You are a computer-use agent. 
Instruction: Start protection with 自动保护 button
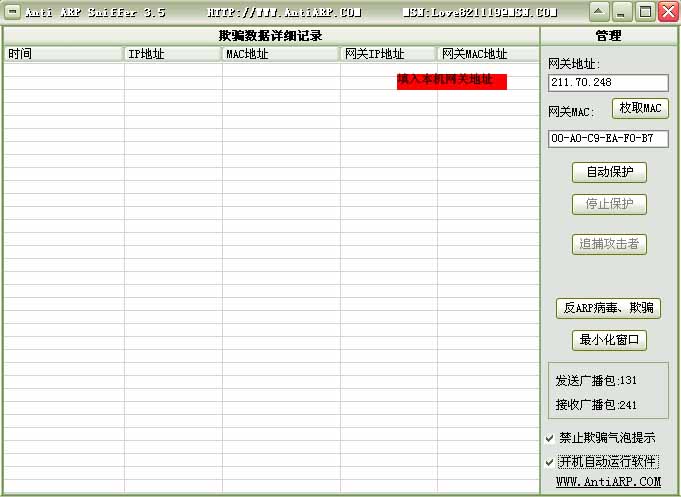pos(609,172)
